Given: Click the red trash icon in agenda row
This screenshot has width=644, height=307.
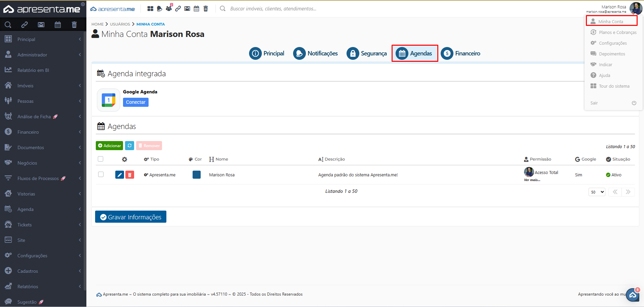Looking at the screenshot, I should (x=130, y=175).
